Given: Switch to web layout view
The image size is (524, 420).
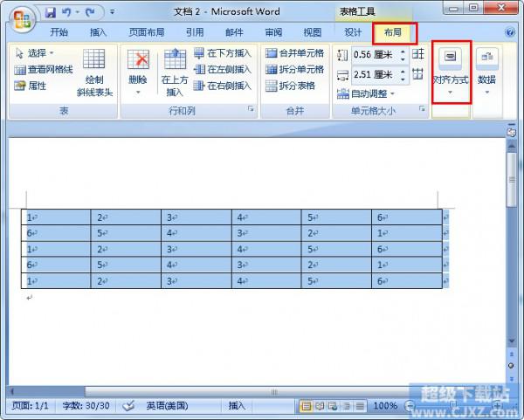Looking at the screenshot, I should [333, 406].
